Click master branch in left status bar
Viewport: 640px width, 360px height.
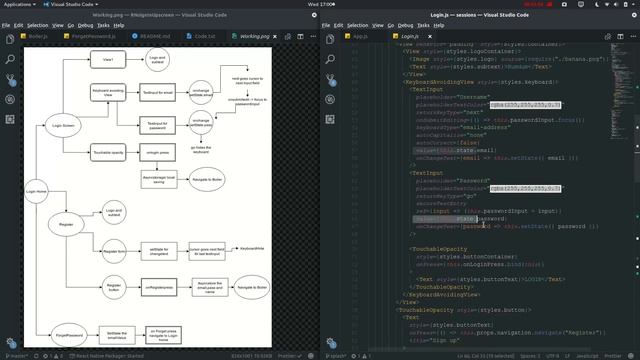pos(16,356)
